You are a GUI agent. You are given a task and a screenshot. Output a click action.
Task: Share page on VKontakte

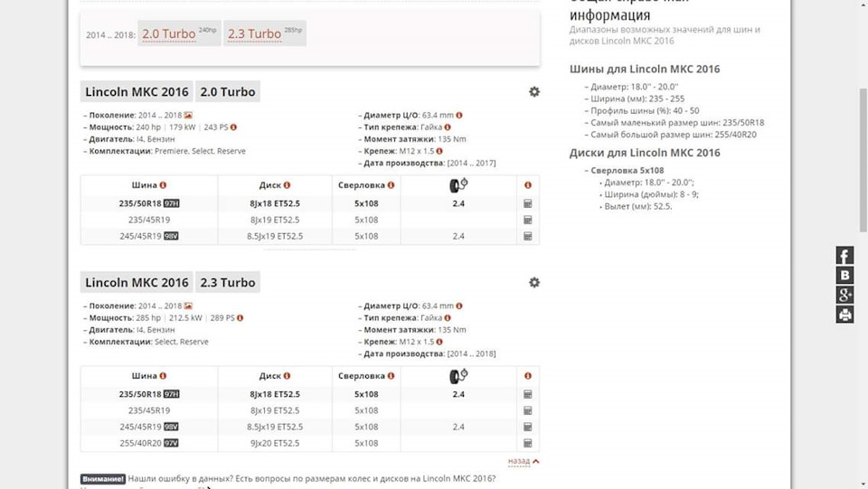coord(844,275)
